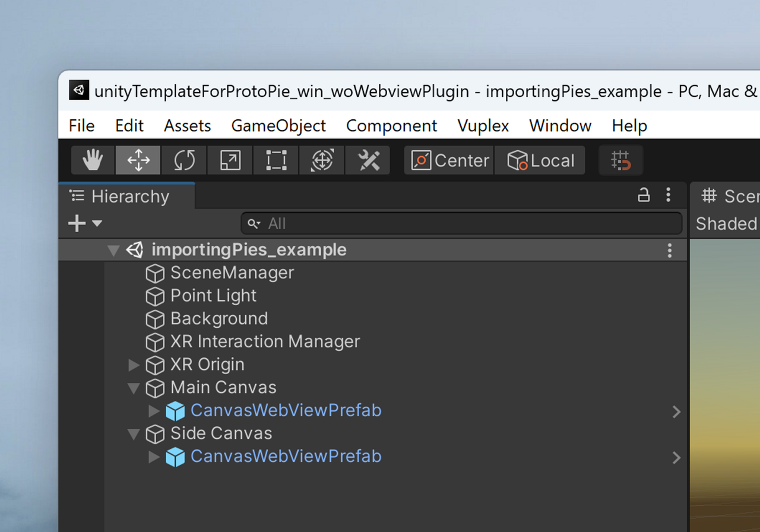Select the combined Transform tool
The height and width of the screenshot is (532, 760).
coord(322,160)
